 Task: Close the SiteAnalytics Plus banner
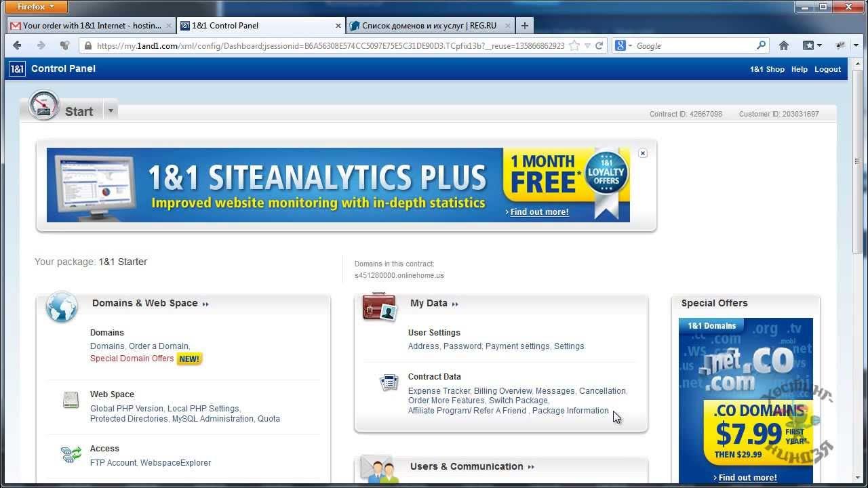point(643,153)
